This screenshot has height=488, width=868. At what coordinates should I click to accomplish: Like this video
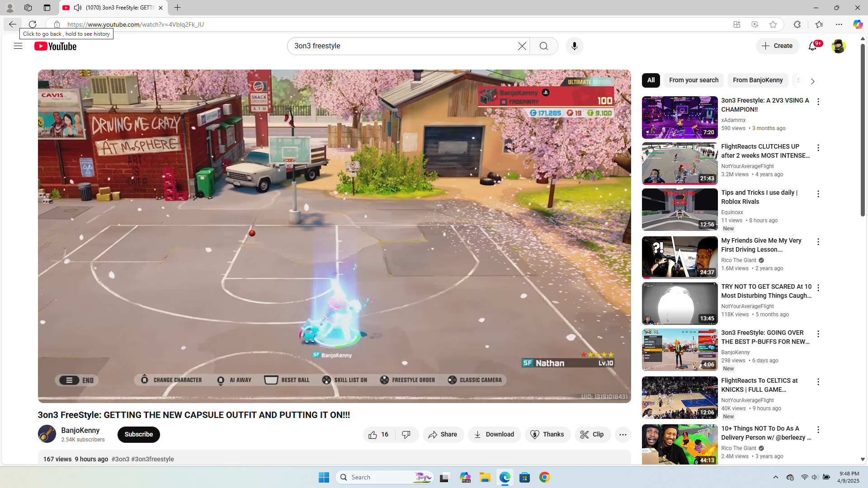point(379,435)
